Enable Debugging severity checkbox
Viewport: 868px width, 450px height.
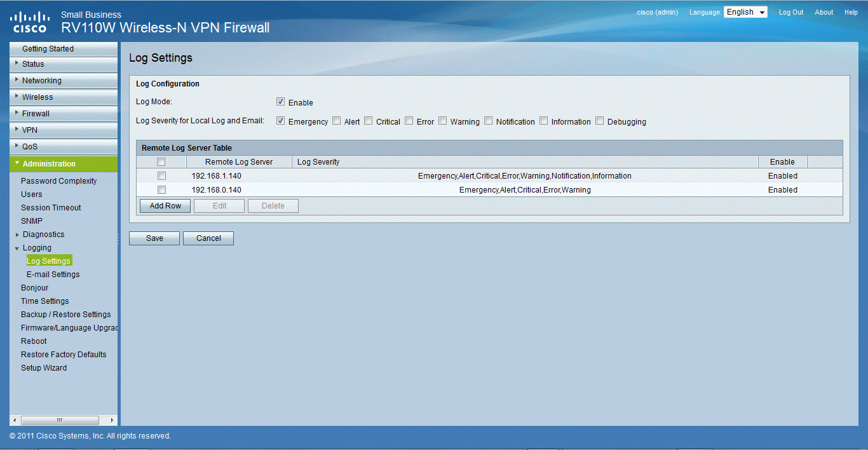[x=599, y=121]
